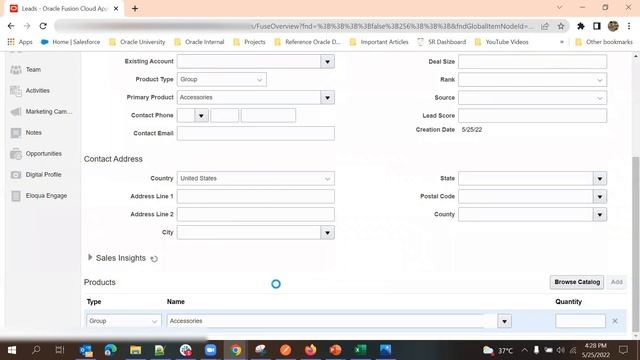Click the Lead Score input field
This screenshot has height=360, width=640.
(x=532, y=116)
